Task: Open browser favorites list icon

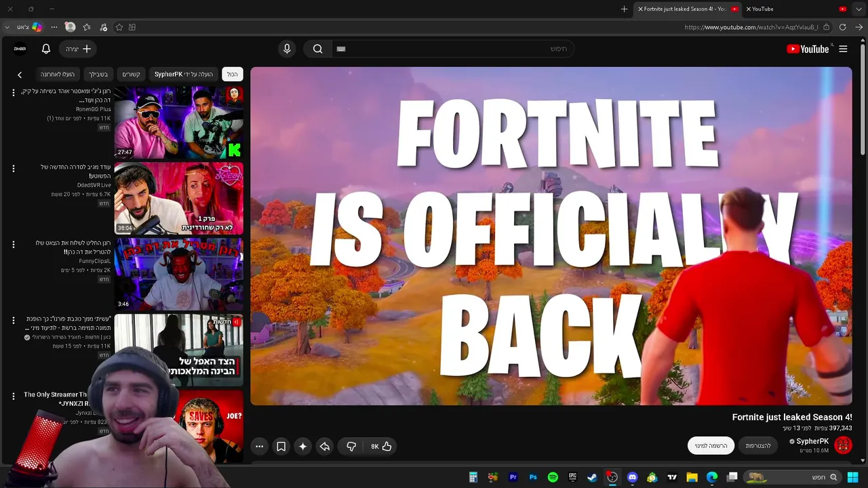Action: [87, 27]
